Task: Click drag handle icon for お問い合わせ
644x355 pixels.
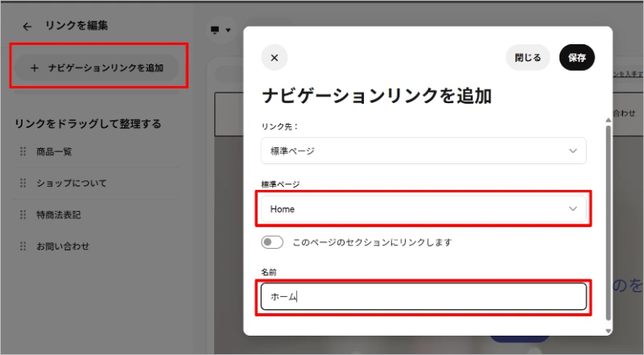Action: pyautogui.click(x=23, y=246)
